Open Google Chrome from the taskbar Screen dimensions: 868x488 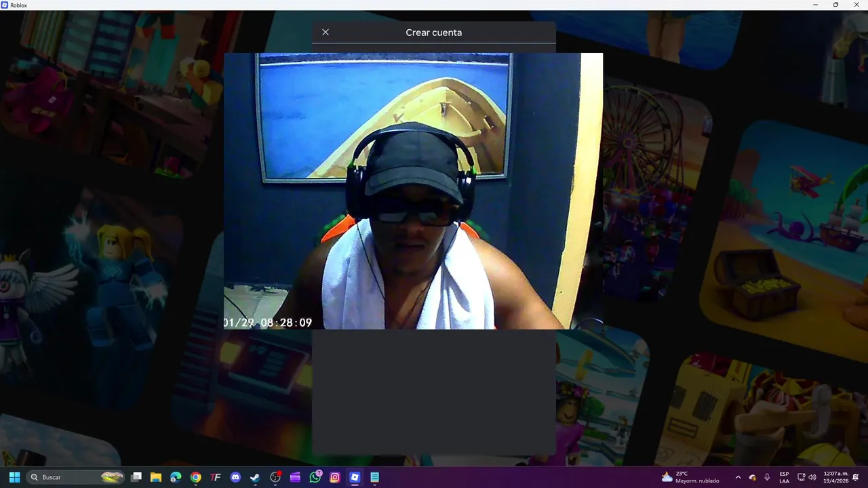195,477
